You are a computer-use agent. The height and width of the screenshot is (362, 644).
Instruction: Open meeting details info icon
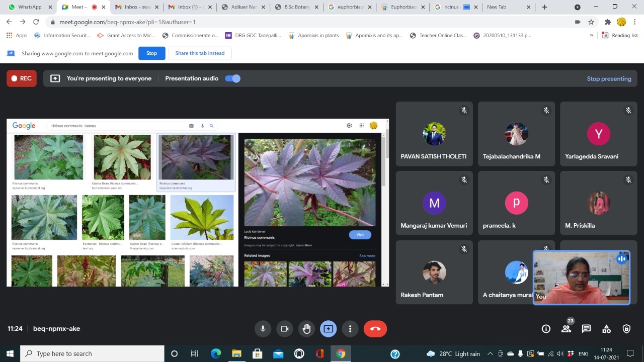[x=546, y=329]
